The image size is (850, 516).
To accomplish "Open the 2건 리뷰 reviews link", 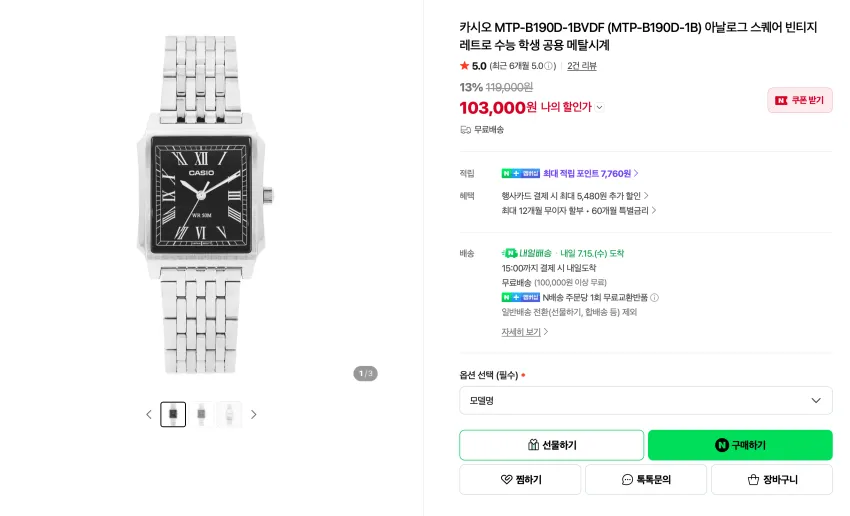I will tap(582, 66).
